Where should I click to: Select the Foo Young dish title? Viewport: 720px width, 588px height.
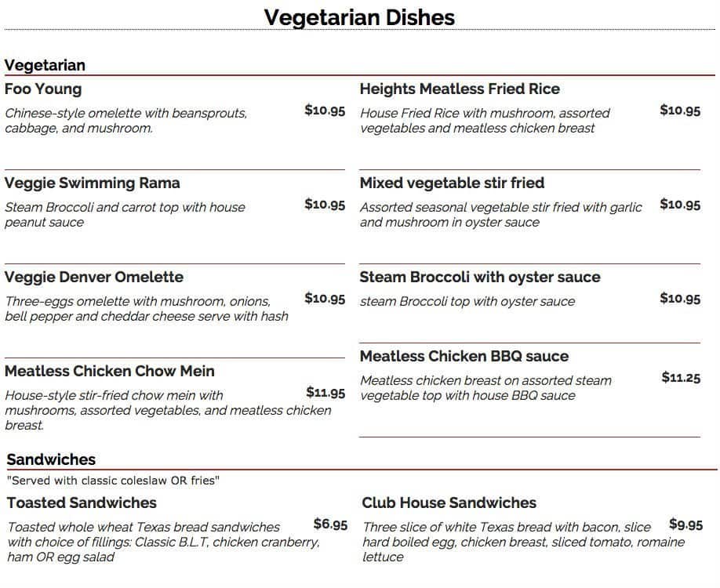(x=43, y=89)
